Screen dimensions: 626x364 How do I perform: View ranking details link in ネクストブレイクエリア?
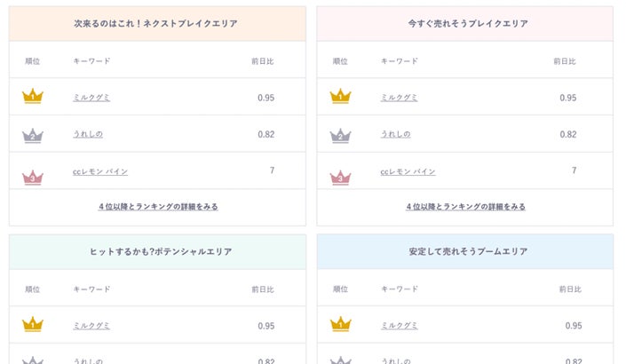click(158, 207)
